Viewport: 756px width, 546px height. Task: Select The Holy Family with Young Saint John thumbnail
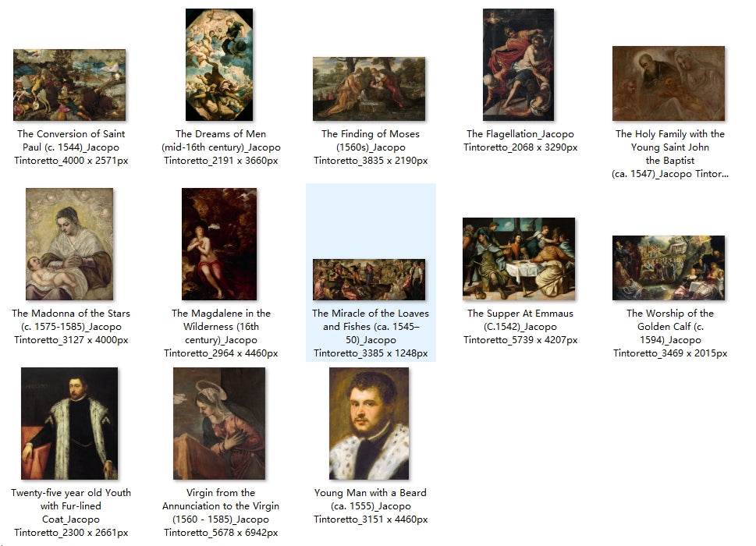669,83
